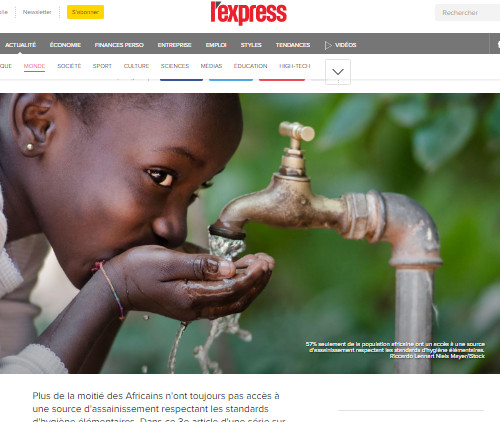Image resolution: width=500 pixels, height=422 pixels.
Task: Select the Finances Perso menu item
Action: [119, 45]
